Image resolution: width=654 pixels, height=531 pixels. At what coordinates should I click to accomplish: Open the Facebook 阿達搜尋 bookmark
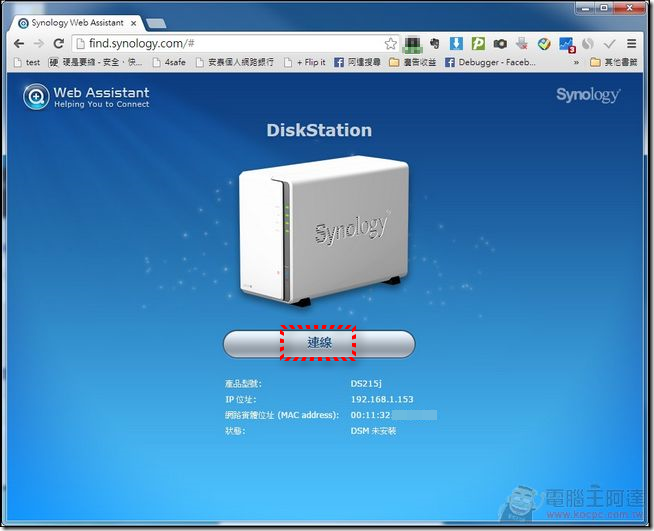357,63
